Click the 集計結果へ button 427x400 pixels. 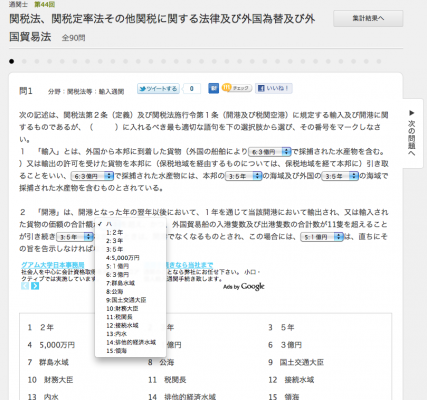pos(368,18)
